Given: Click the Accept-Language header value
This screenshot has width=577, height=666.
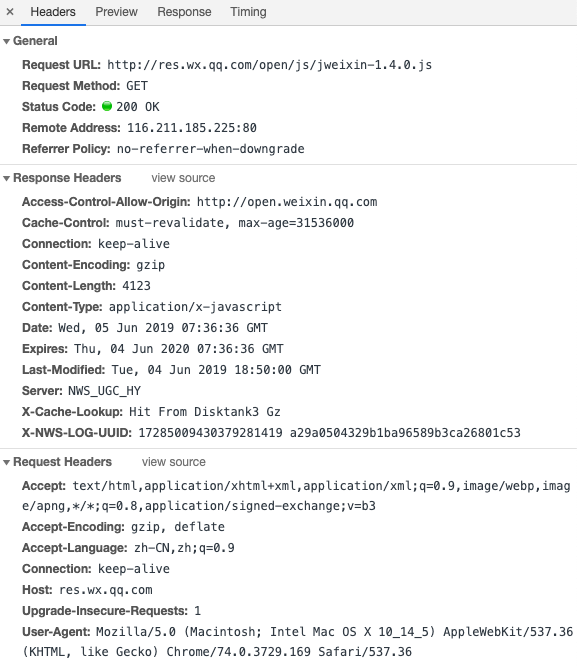Looking at the screenshot, I should 184,548.
